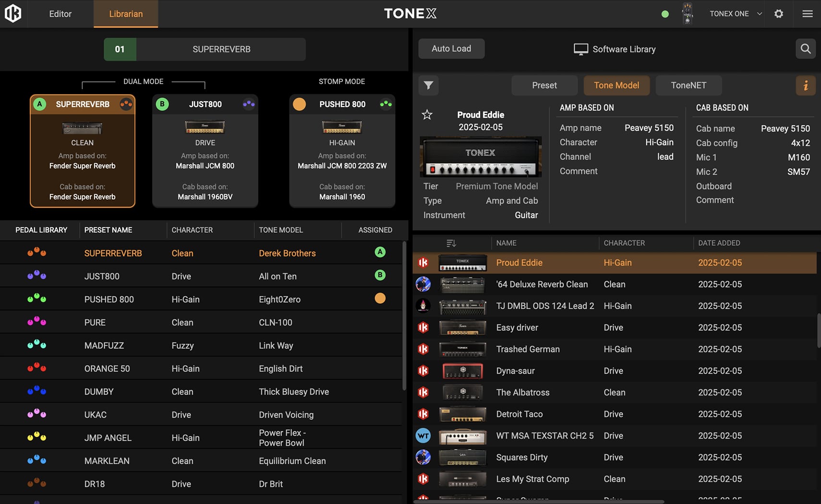Open the ToneNET tab
Image resolution: width=821 pixels, height=504 pixels.
tap(688, 85)
